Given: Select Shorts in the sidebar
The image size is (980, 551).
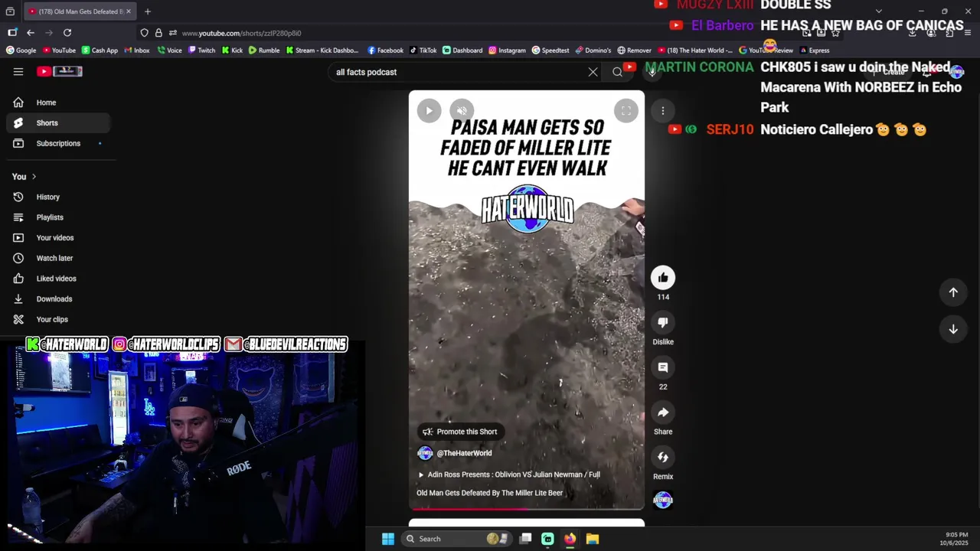Looking at the screenshot, I should (x=58, y=122).
